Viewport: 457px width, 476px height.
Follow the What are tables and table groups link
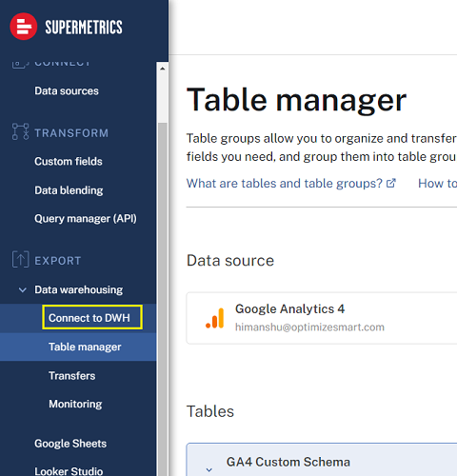(x=285, y=183)
